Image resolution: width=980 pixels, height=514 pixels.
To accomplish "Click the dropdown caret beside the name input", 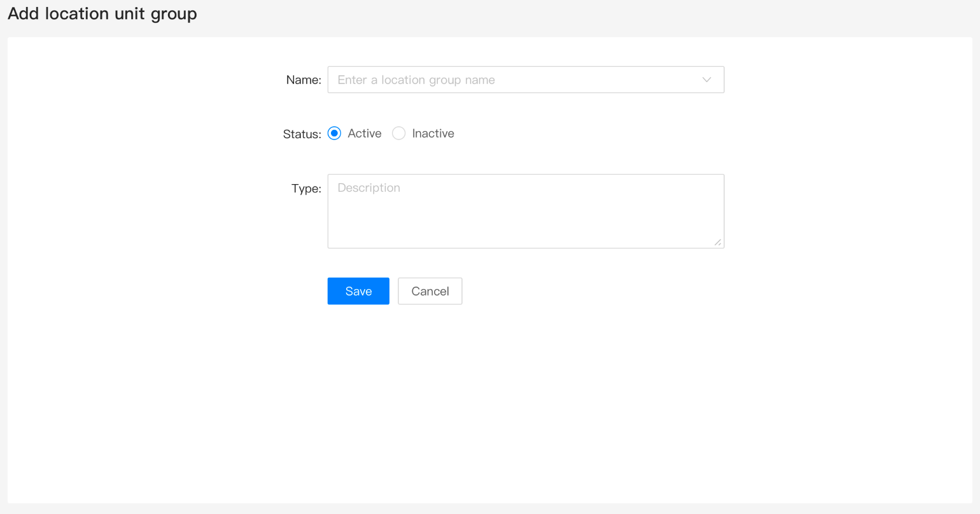I will (706, 80).
